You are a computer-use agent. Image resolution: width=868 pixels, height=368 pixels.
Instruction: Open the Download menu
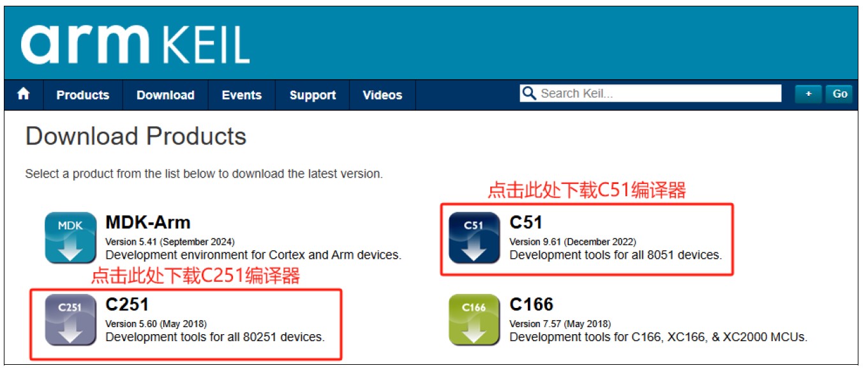165,95
